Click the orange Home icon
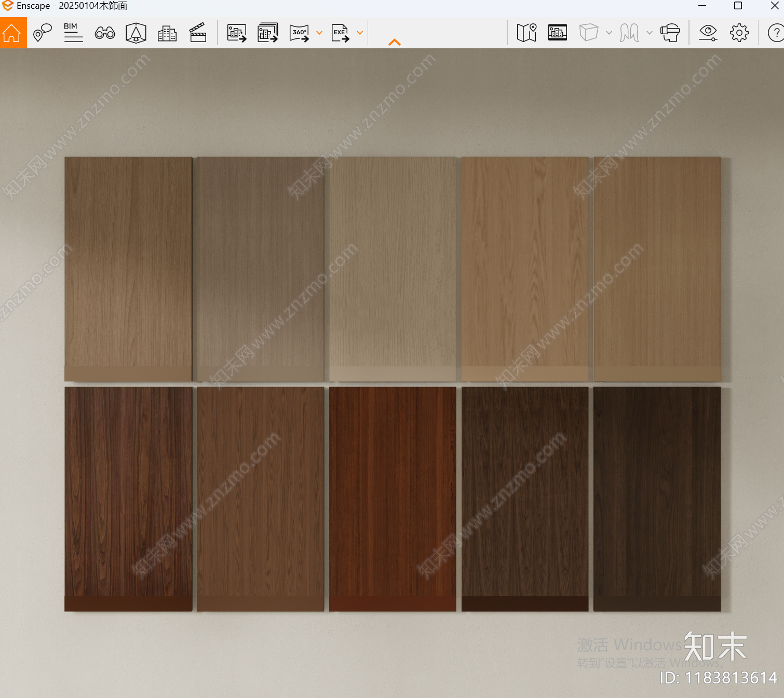Screen dimensions: 784x698 point(12,33)
